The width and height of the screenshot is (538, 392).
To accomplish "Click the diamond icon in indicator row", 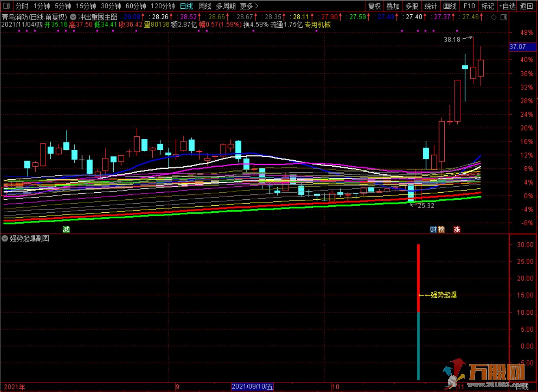I will click(x=493, y=17).
